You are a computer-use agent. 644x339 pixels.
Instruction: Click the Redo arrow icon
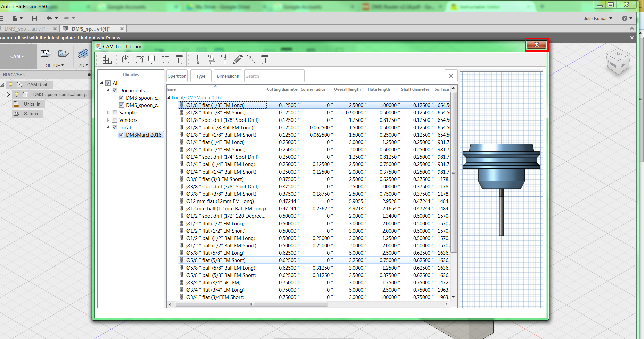(x=66, y=18)
